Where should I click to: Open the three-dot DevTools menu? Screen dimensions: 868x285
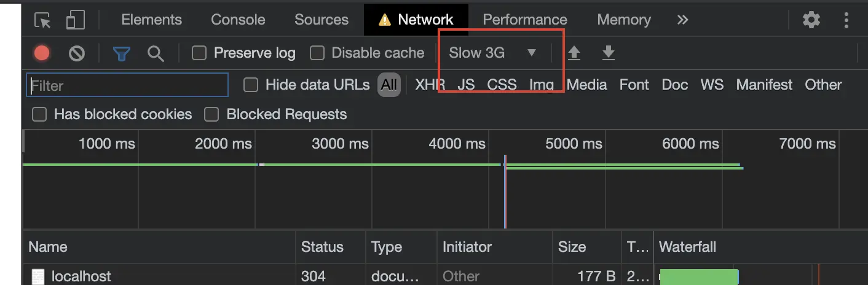[846, 20]
